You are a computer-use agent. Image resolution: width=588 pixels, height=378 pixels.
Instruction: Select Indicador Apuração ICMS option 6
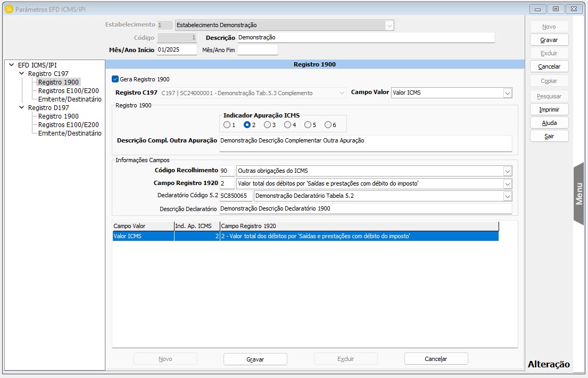tap(328, 125)
